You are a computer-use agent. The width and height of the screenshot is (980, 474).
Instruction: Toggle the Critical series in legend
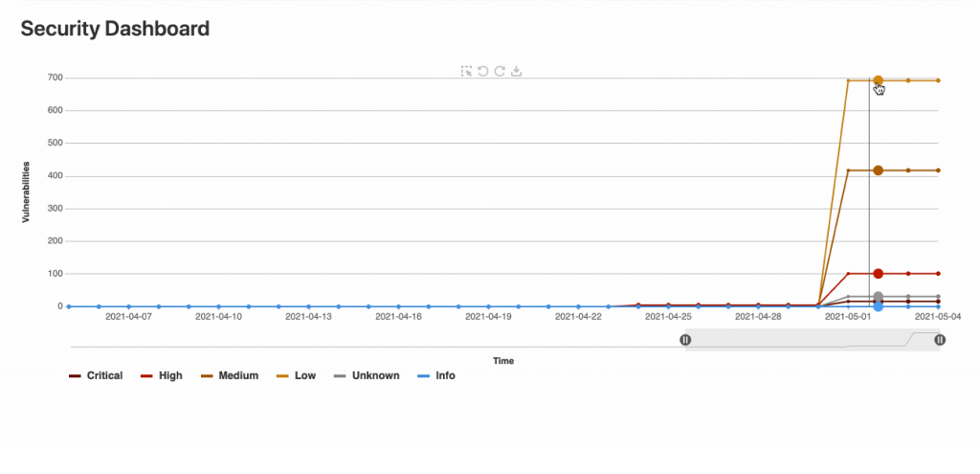96,375
